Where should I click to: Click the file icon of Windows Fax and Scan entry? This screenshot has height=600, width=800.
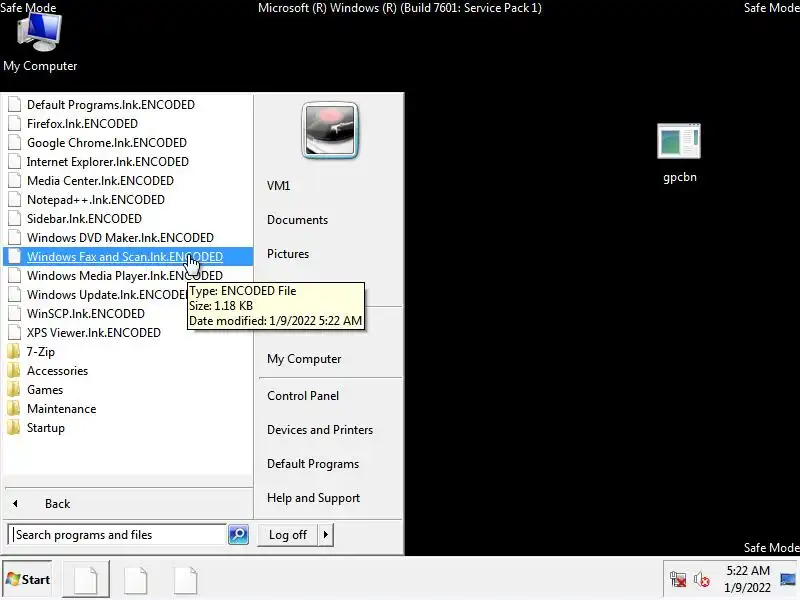15,257
